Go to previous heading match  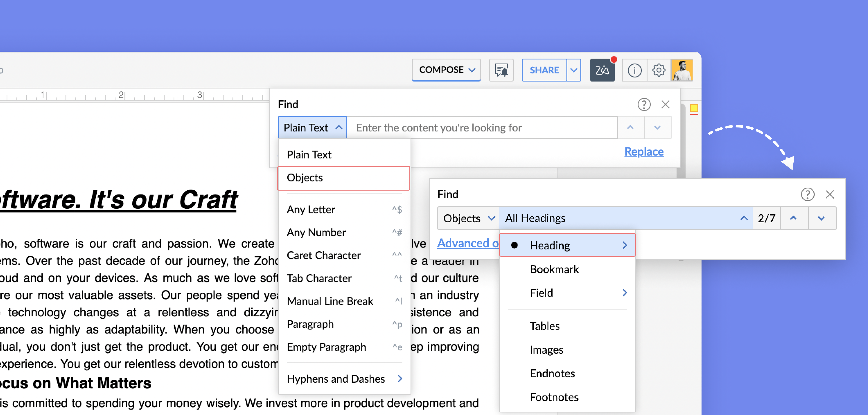tap(794, 218)
